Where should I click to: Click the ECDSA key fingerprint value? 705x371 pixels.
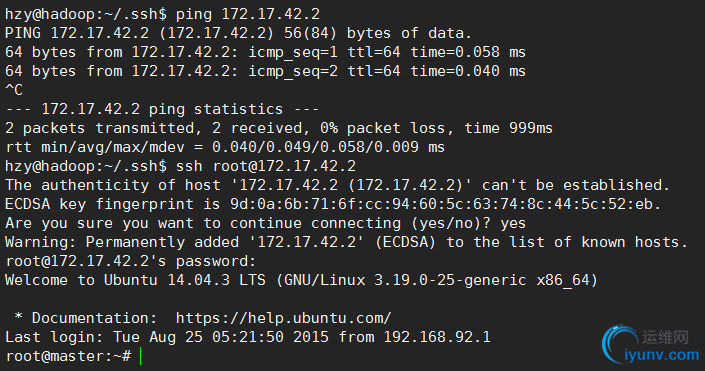click(x=441, y=204)
